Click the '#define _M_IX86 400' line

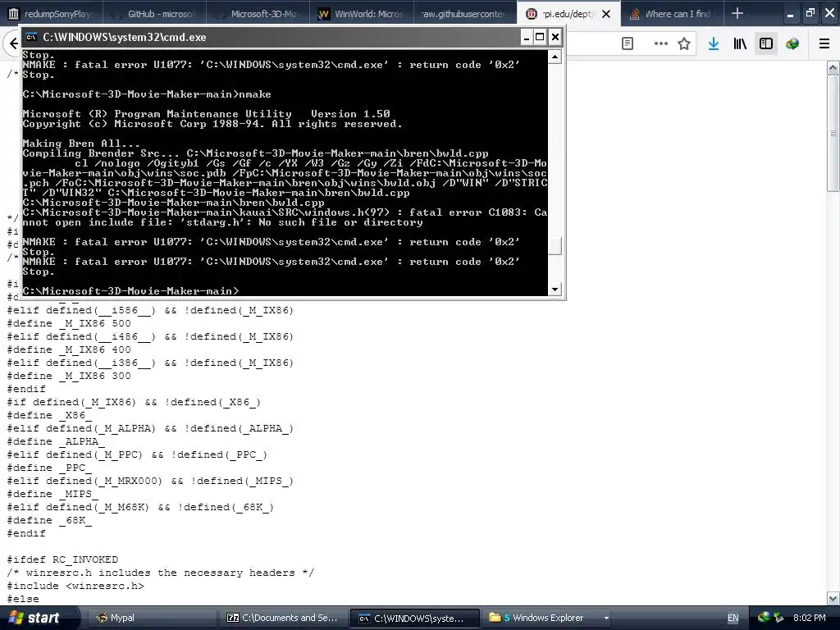coord(69,349)
